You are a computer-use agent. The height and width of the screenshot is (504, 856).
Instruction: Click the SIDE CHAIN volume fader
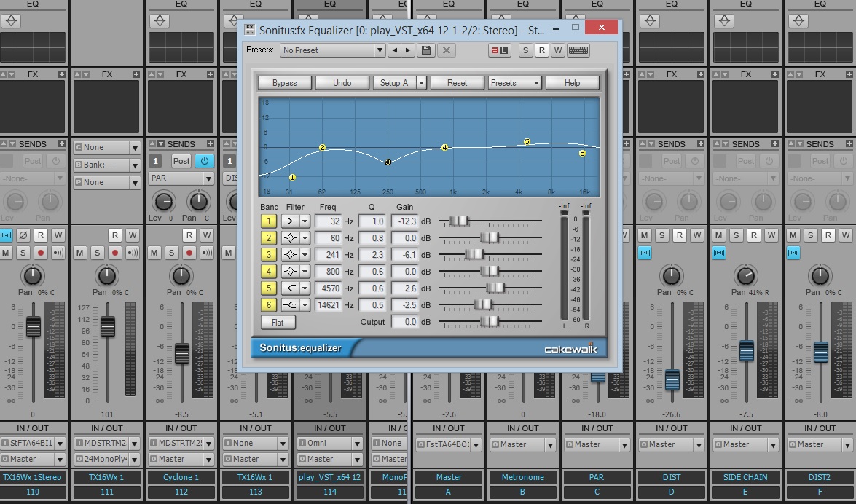pos(746,350)
